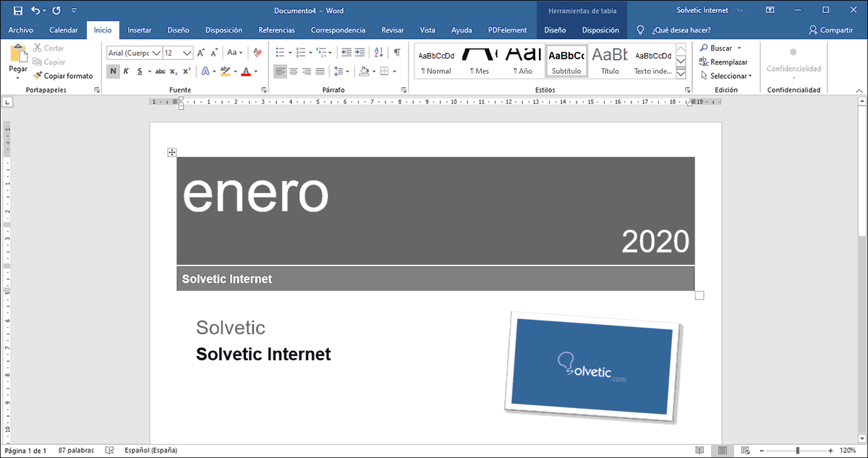The height and width of the screenshot is (458, 868).
Task: Open the Archivo menu tab
Action: coord(21,30)
